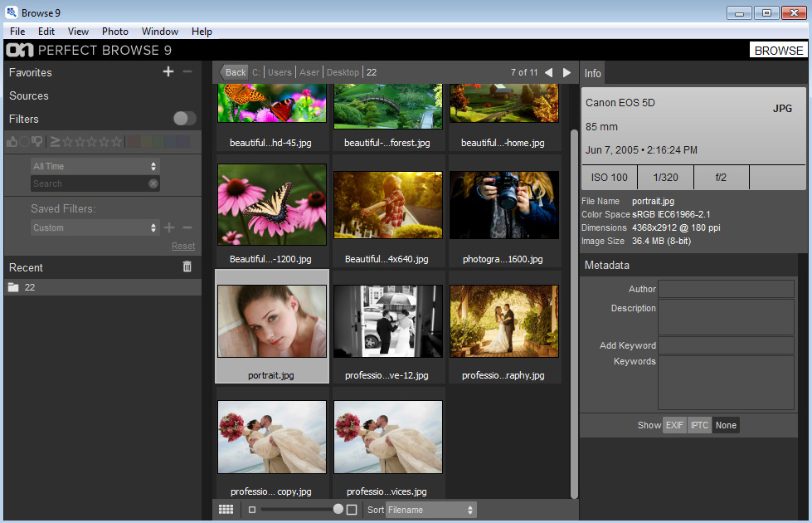This screenshot has height=523, width=812.
Task: Open the Sort by Filename dropdown
Action: 431,510
